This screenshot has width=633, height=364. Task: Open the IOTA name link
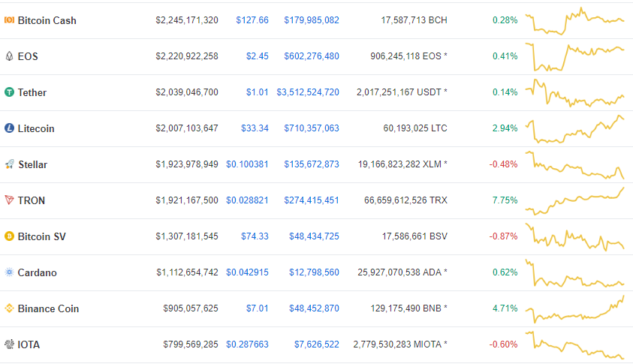(x=29, y=344)
